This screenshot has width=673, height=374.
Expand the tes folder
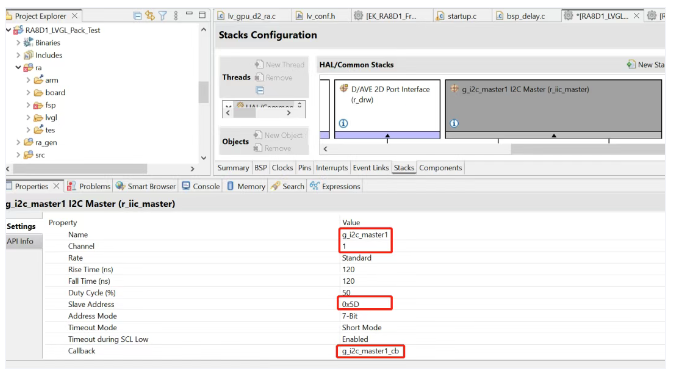pyautogui.click(x=28, y=130)
